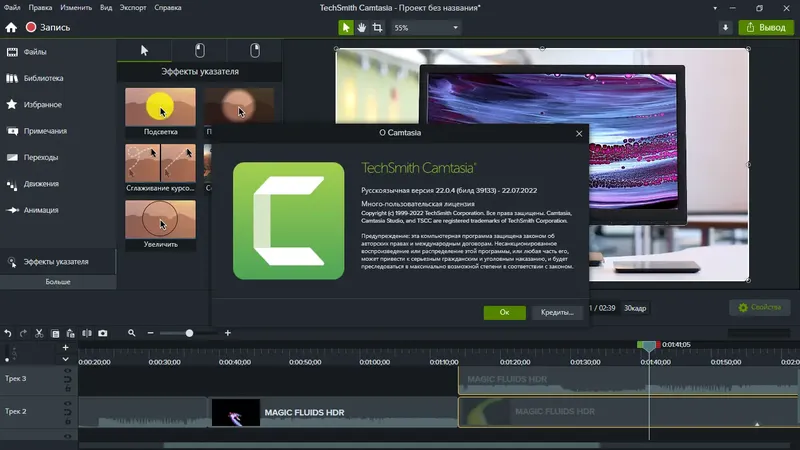Select the MAGIC FLUIDS HDR clip on Трек 3
Image resolution: width=800 pixels, height=450 pixels.
(628, 380)
